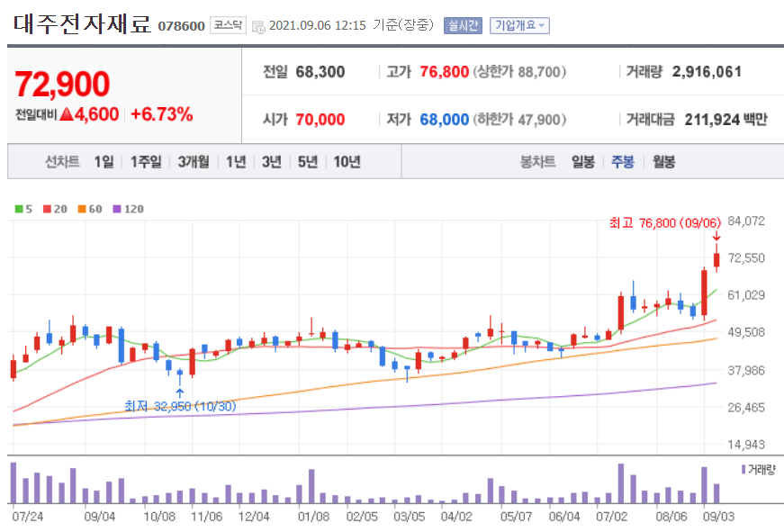This screenshot has width=784, height=532.
Task: Select the 5년 line chart period
Action: (308, 161)
